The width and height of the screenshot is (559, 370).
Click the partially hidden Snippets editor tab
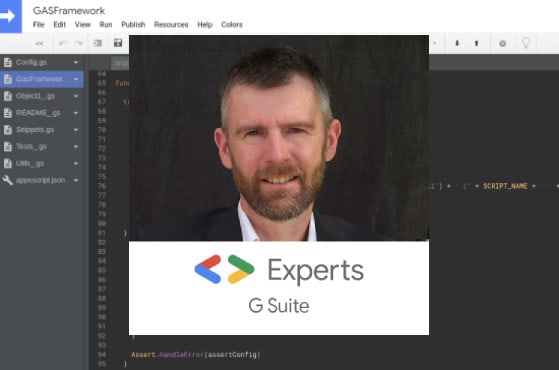click(120, 63)
